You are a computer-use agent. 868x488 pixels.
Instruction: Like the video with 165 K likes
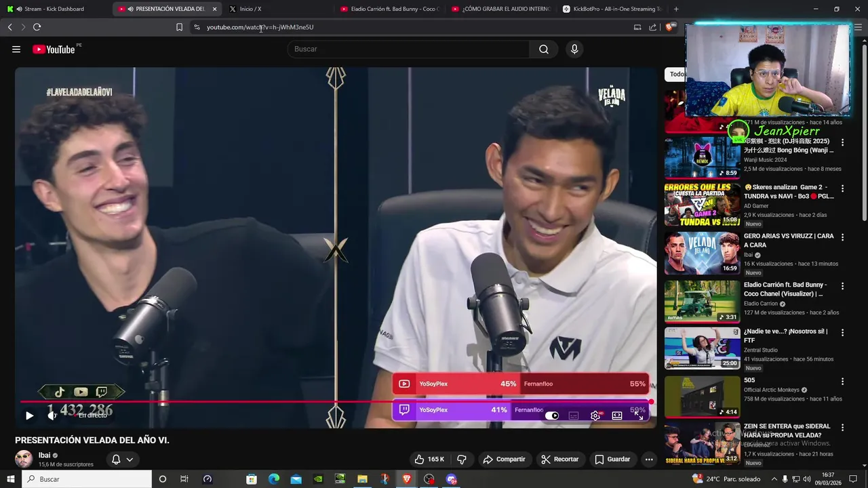429,460
